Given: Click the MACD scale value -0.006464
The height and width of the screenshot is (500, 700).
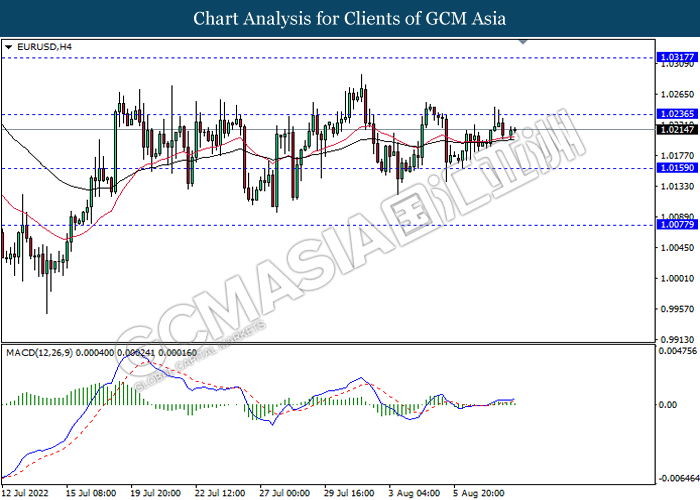Looking at the screenshot, I should coord(679,479).
